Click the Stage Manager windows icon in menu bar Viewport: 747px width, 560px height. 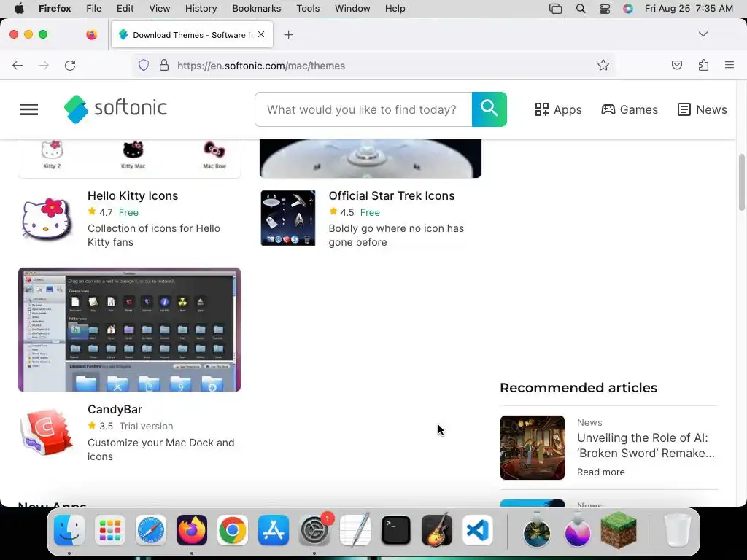click(x=555, y=9)
